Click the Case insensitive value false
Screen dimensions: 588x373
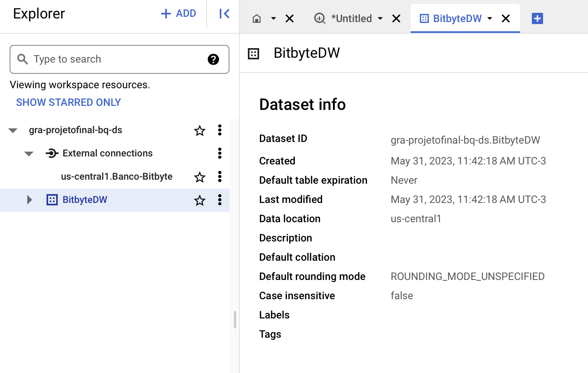(402, 296)
